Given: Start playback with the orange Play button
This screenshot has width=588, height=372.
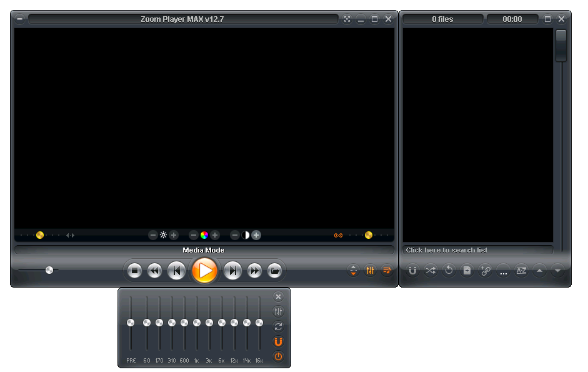Looking at the screenshot, I should (204, 270).
